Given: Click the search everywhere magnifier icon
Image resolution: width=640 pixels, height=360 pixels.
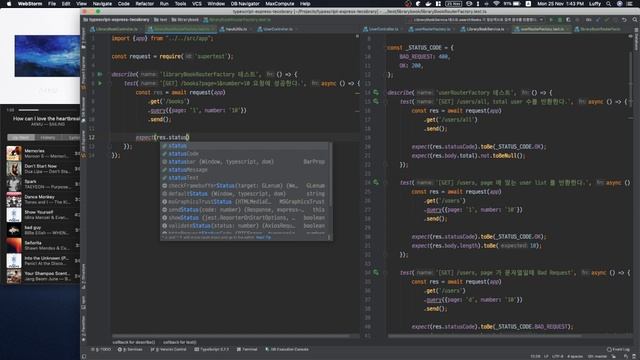Looking at the screenshot, I should tap(635, 20).
